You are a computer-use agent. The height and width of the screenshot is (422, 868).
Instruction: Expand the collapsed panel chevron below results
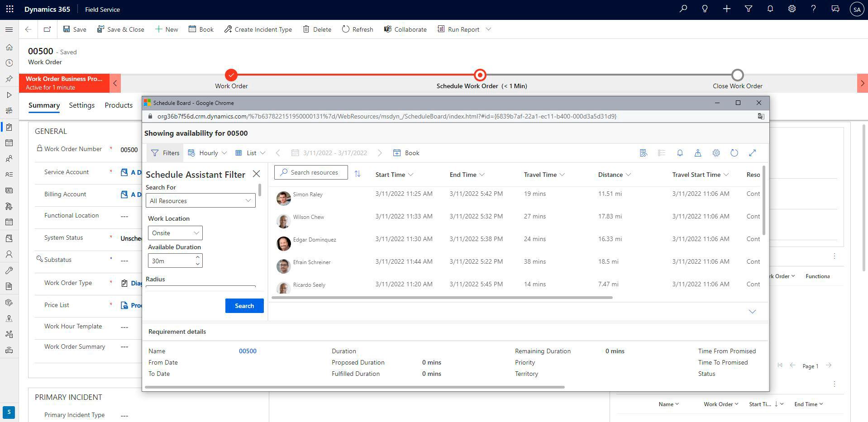click(x=752, y=312)
